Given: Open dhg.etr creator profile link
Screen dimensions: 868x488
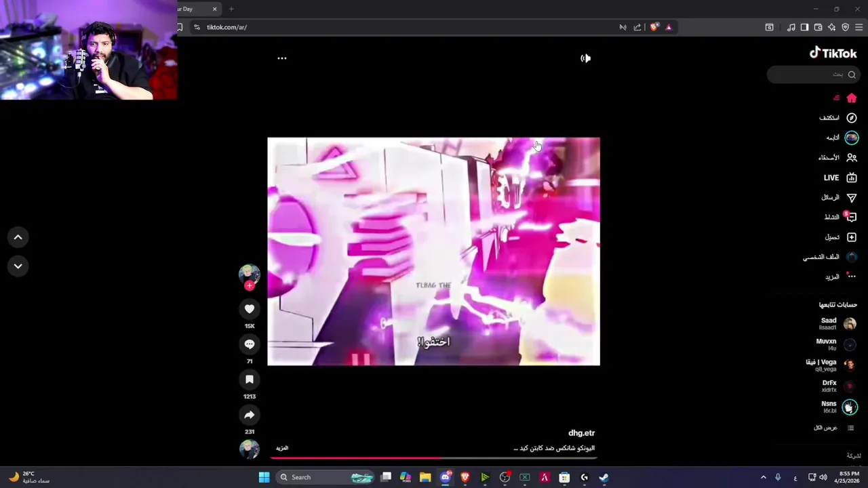Looking at the screenshot, I should [x=581, y=433].
